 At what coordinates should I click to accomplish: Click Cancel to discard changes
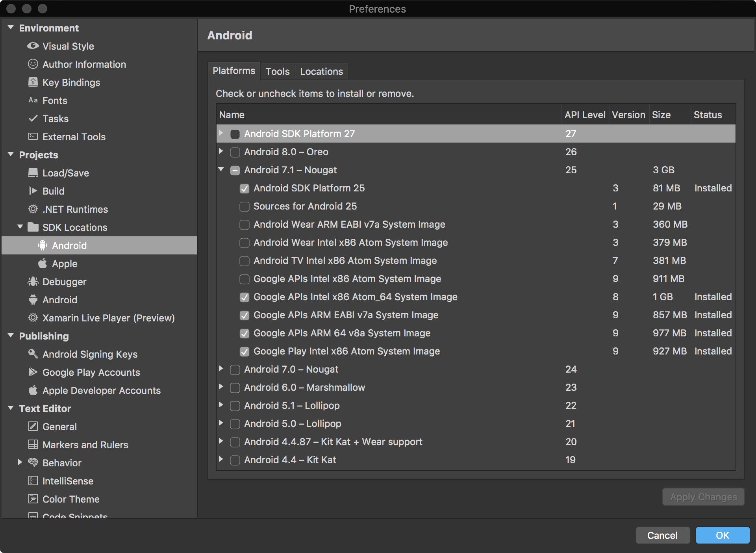(x=663, y=535)
